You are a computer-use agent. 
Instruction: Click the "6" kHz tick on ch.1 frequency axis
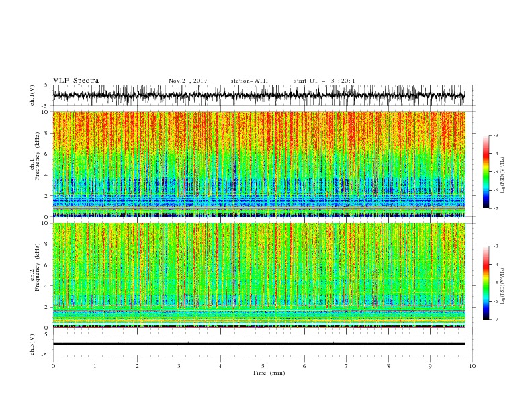tap(46, 154)
